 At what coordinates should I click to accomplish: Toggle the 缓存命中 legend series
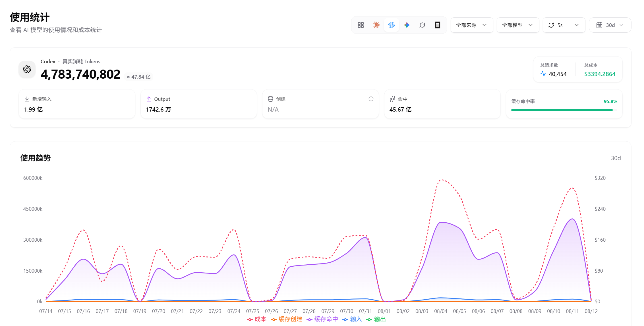(x=322, y=319)
